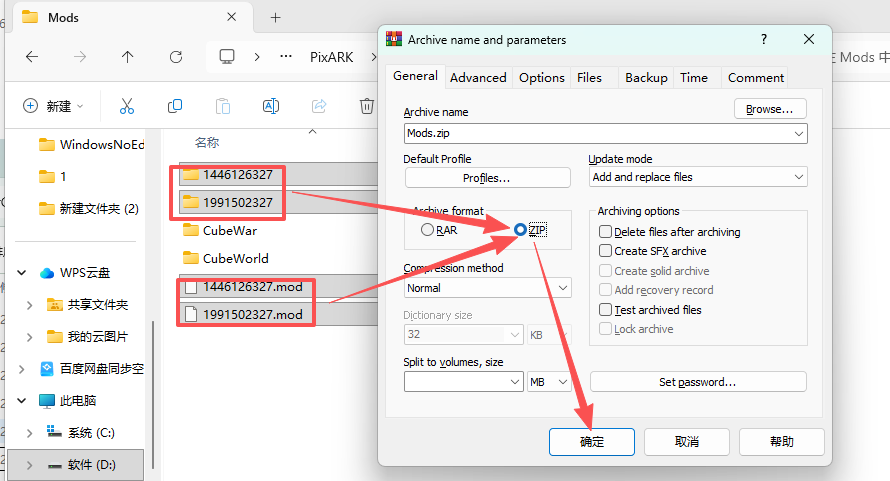
Task: Toggle Test archived files checkbox
Action: coord(605,310)
